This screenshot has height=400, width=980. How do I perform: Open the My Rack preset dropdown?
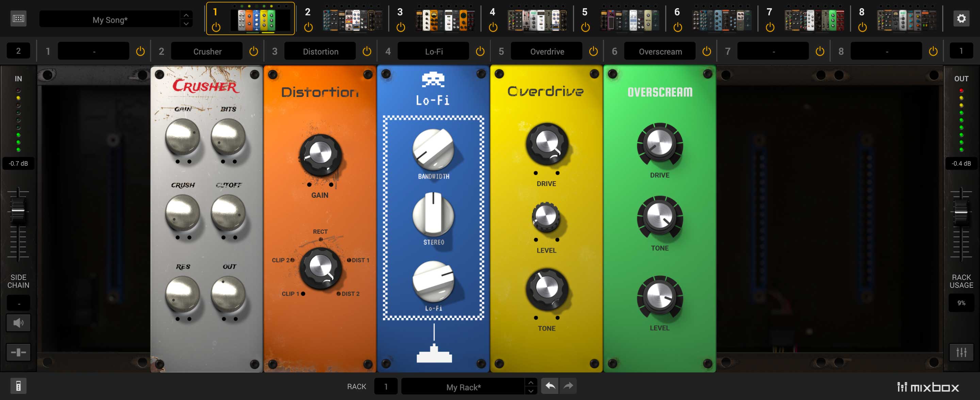[463, 387]
